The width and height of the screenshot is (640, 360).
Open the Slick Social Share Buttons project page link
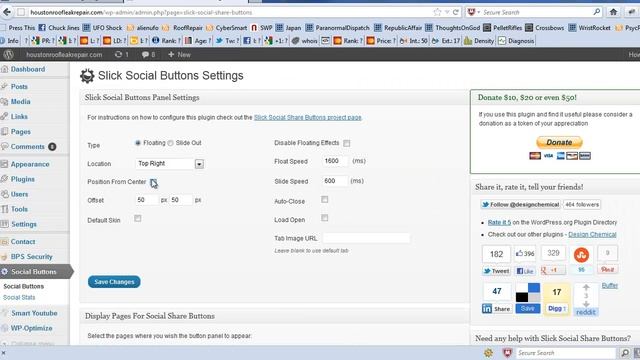[x=308, y=118]
